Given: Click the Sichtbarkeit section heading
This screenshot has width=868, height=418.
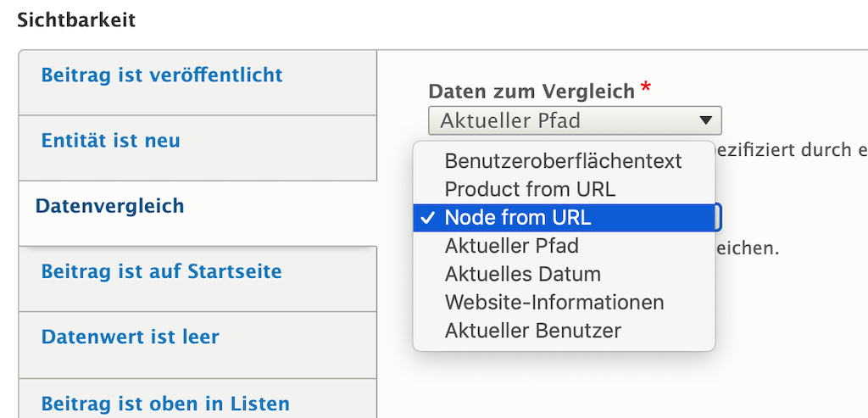Looking at the screenshot, I should [x=76, y=20].
